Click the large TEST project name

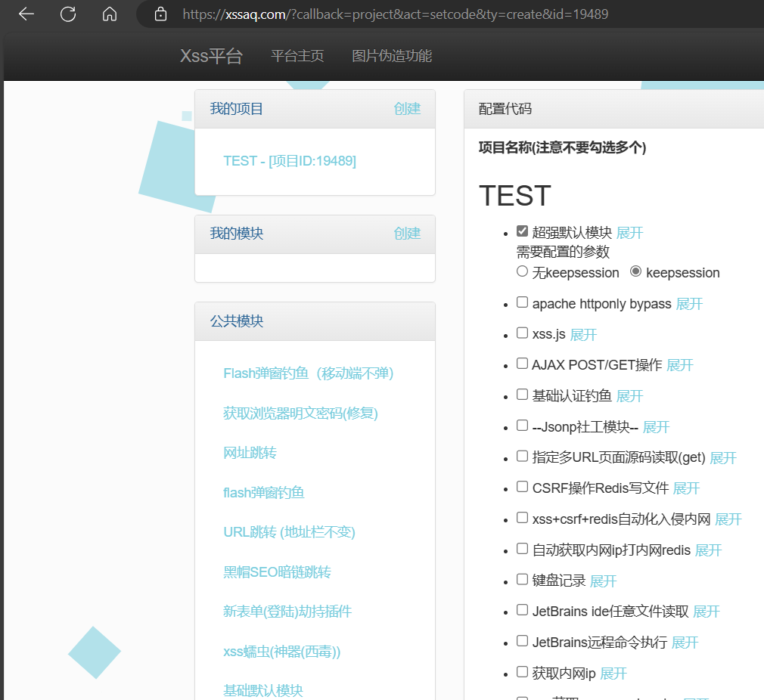(x=515, y=196)
